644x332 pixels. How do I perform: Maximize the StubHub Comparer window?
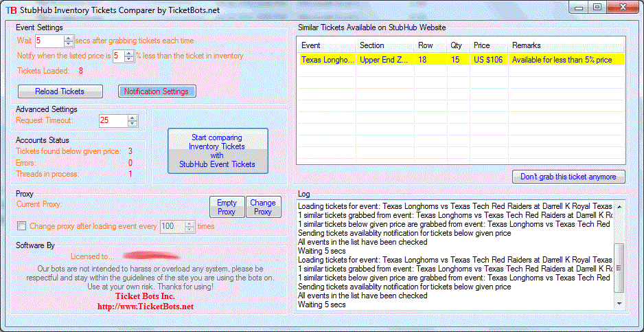597,7
